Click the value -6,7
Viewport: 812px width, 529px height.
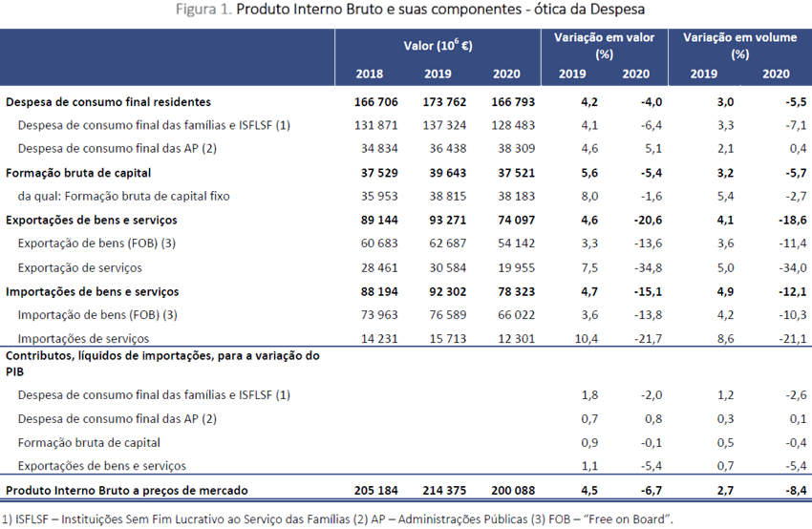[651, 491]
